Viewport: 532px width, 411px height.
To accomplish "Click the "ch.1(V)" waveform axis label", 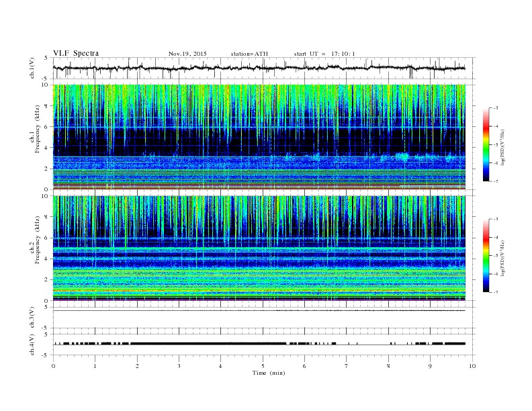I will click(32, 68).
